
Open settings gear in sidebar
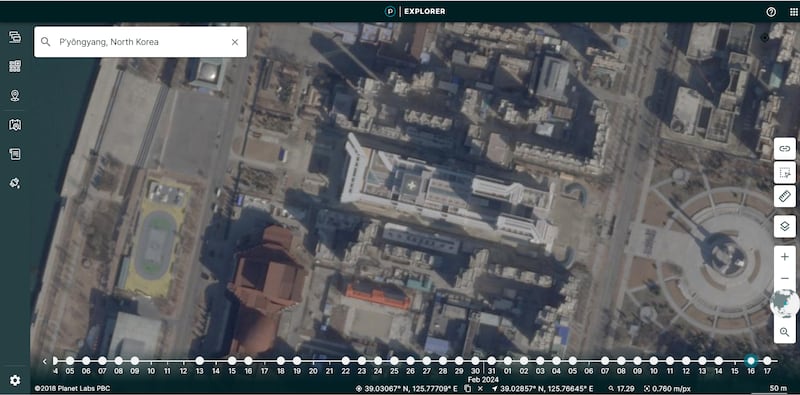pyautogui.click(x=15, y=380)
